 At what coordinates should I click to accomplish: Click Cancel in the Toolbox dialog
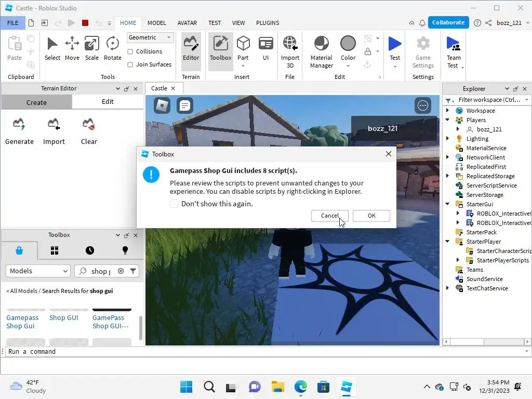(x=329, y=216)
